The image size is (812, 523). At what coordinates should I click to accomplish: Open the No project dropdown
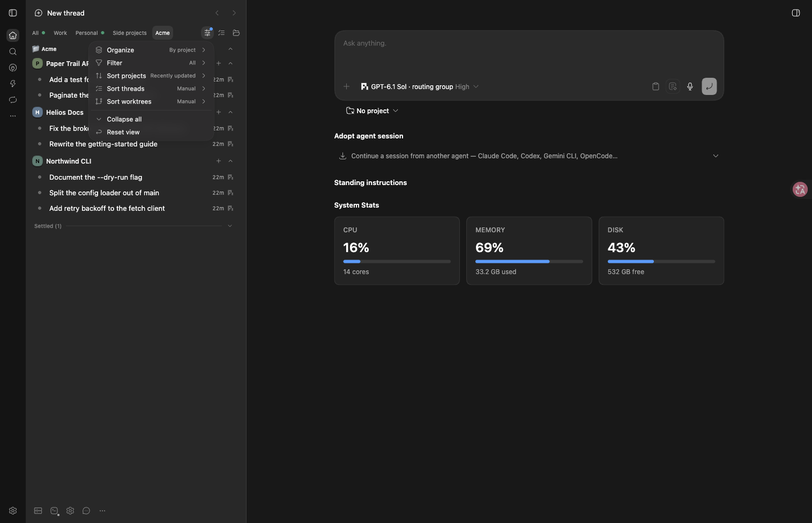click(x=372, y=111)
